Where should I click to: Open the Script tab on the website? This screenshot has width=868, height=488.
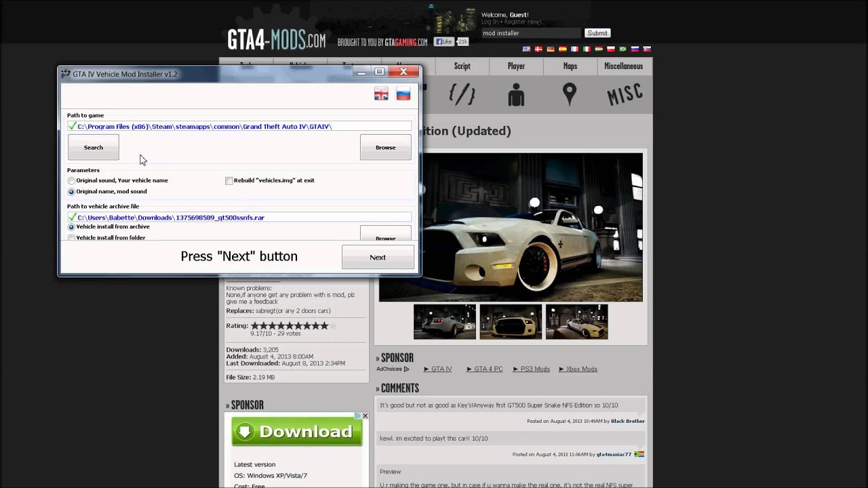point(462,66)
